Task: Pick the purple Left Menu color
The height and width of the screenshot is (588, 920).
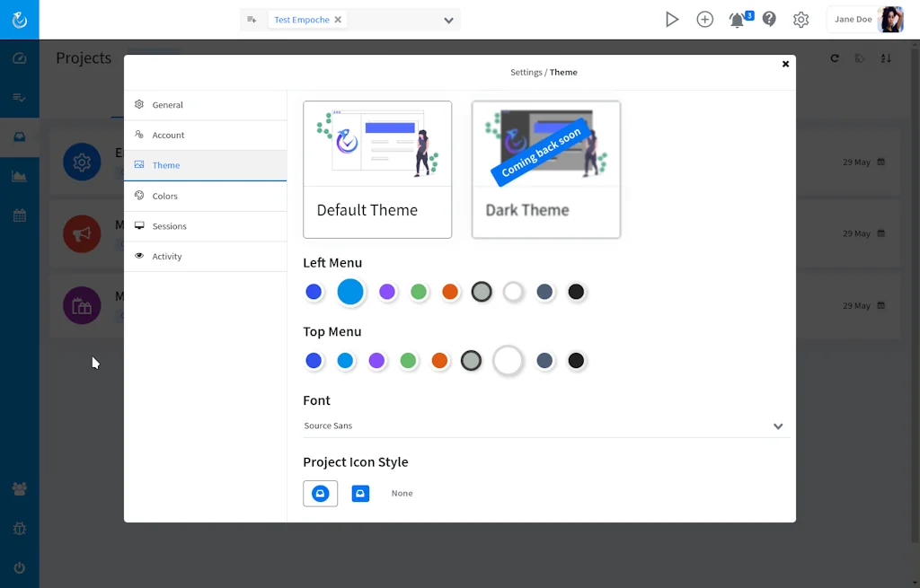Action: 387,292
